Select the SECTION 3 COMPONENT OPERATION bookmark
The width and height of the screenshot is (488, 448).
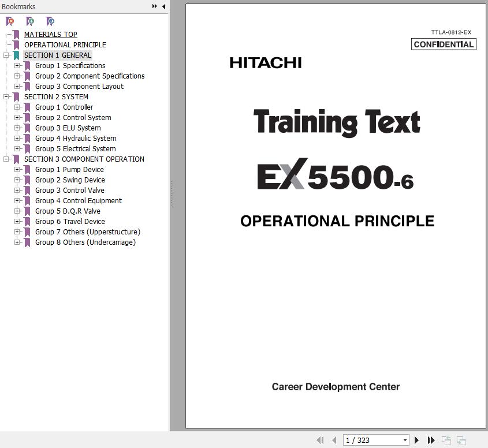(x=84, y=159)
